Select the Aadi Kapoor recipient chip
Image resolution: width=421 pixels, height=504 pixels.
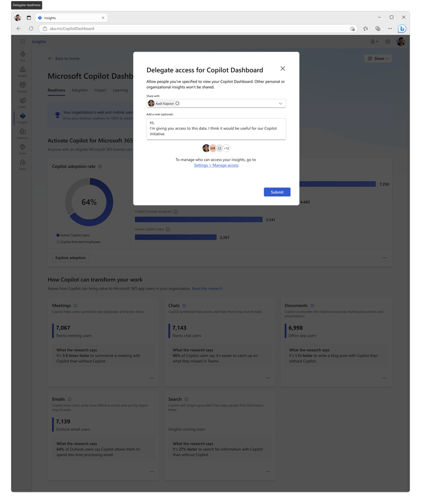pyautogui.click(x=164, y=103)
